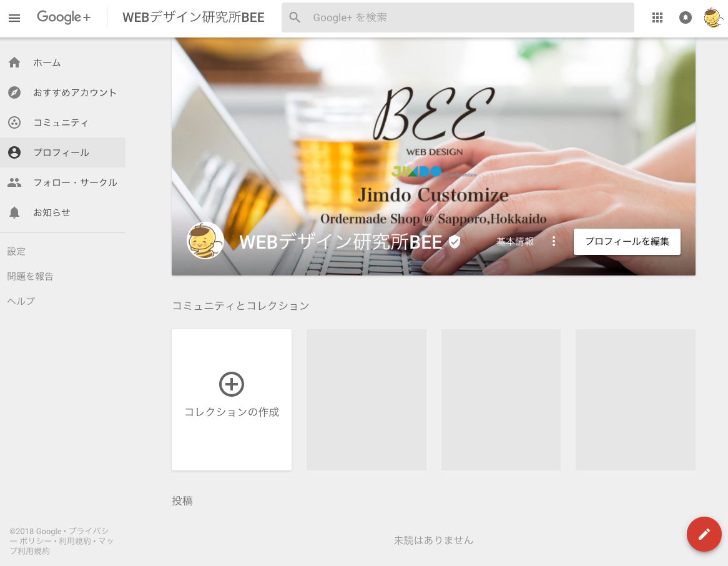The image size is (728, 566).
Task: Open コミュニティ menu item
Action: [x=61, y=122]
